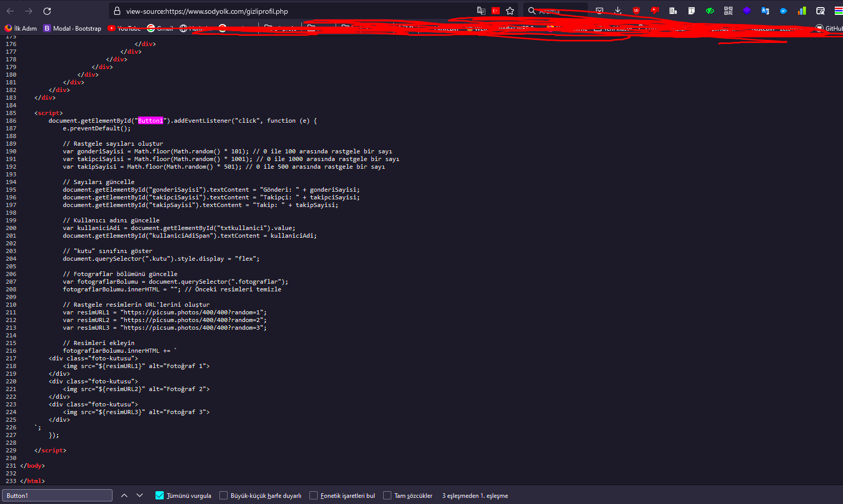Open the downloads panel
This screenshot has width=843, height=504.
pyautogui.click(x=618, y=11)
